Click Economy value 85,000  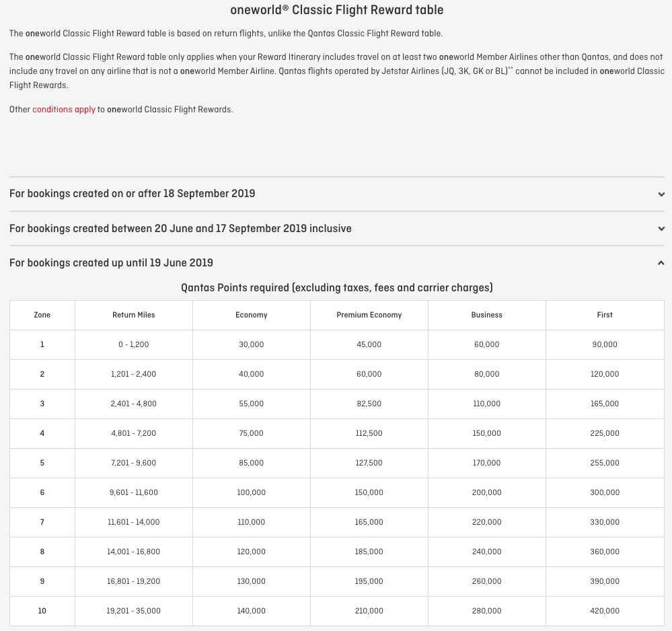pos(252,463)
